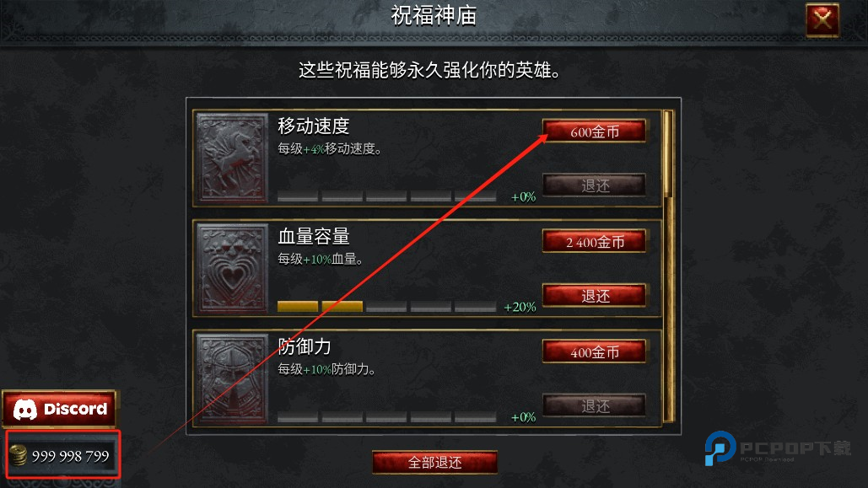This screenshot has height=488, width=868.
Task: Click defense 退还 refund button
Action: (x=594, y=405)
